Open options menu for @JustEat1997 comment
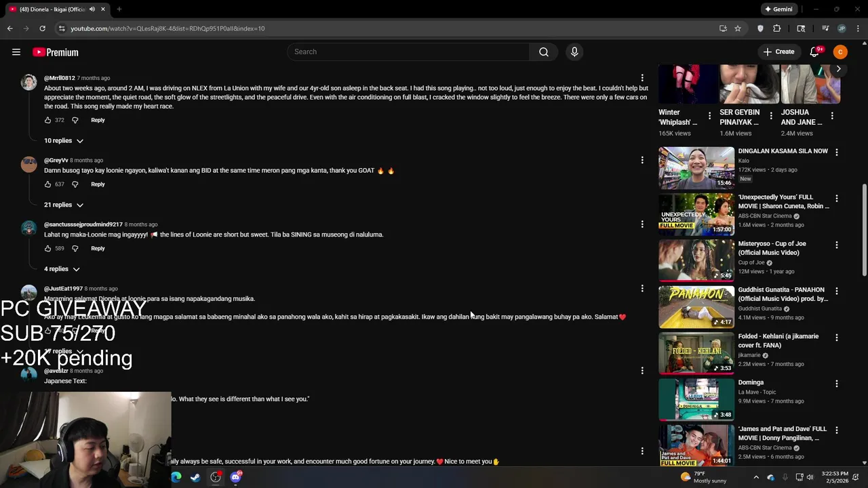The width and height of the screenshot is (868, 488). coord(642,289)
